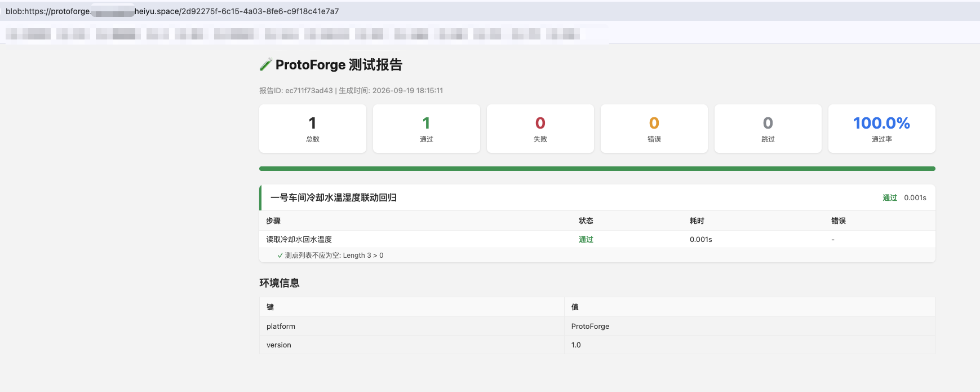Click the 失败 card showing 0
Screen dimensions: 980x392
(x=540, y=129)
